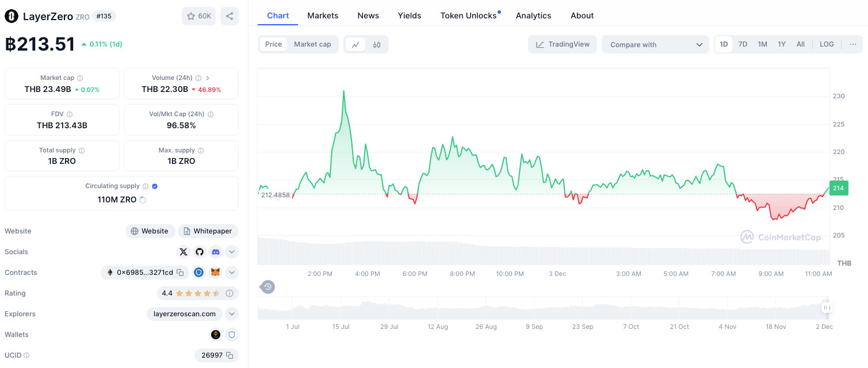The image size is (868, 368).
Task: Open the Compare with dropdown
Action: click(656, 44)
